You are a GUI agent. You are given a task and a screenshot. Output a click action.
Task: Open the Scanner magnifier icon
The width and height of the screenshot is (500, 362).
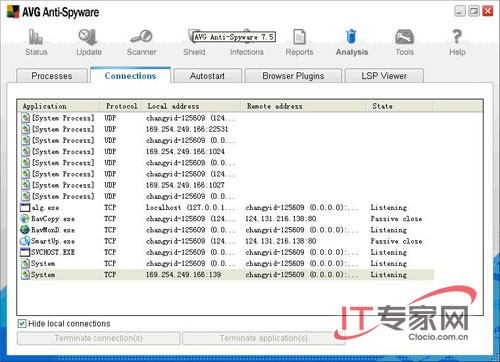pyautogui.click(x=141, y=37)
